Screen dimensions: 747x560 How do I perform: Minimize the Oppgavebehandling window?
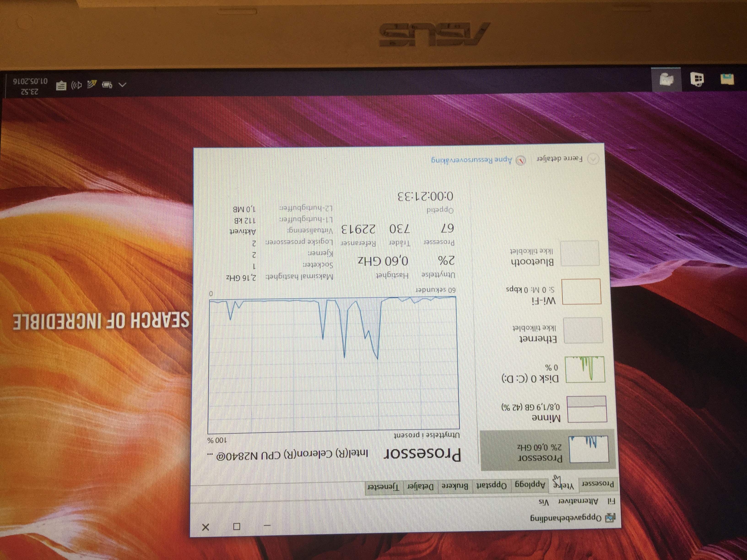267,525
